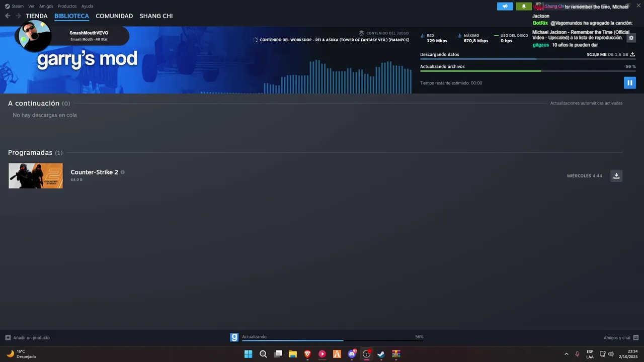The width and height of the screenshot is (644, 362).
Task: Click the MIÉRCOLES 4:44 schedule text
Action: 585,176
